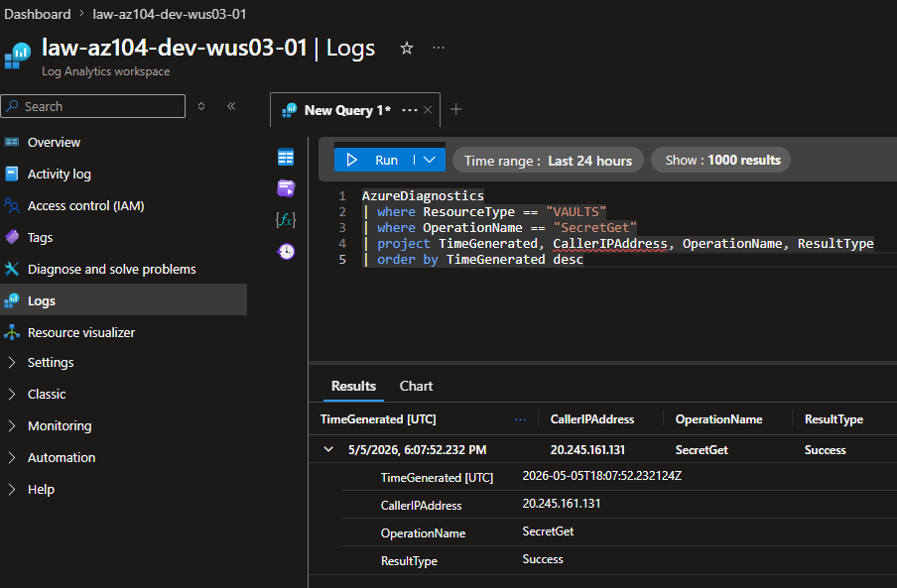Go to Dashboard breadcrumb link
Viewport: 897px width, 588px height.
point(37,14)
